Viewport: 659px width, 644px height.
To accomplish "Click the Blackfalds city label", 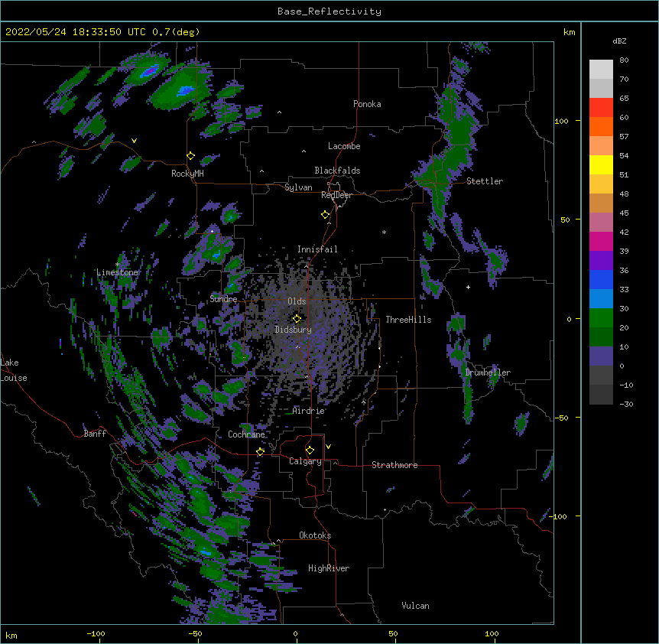I will pyautogui.click(x=337, y=171).
